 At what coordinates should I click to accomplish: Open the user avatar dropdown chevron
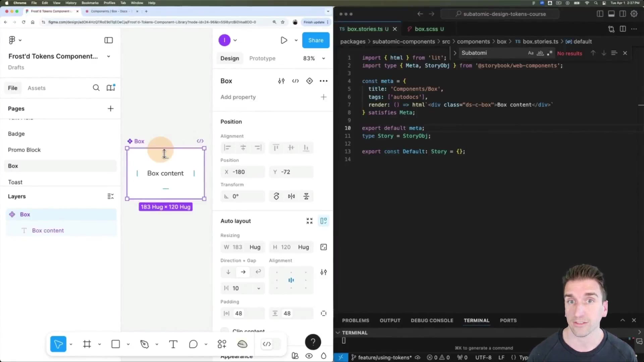(x=235, y=40)
